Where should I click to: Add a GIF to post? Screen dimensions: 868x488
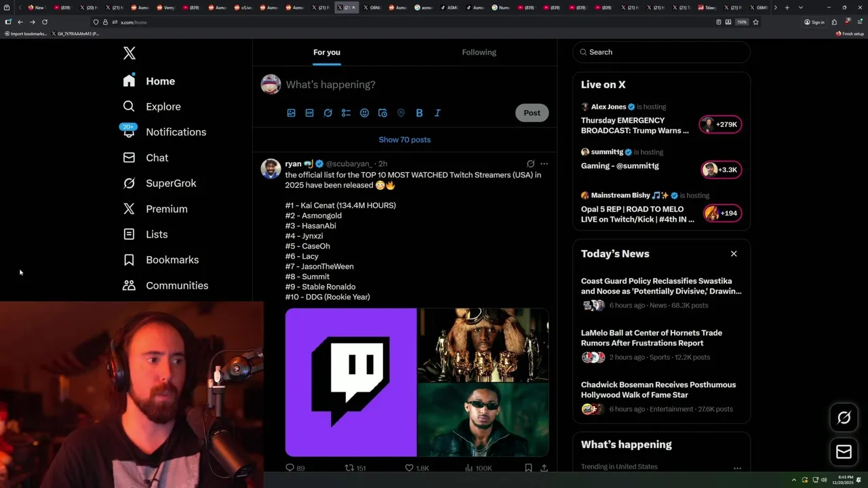point(309,113)
